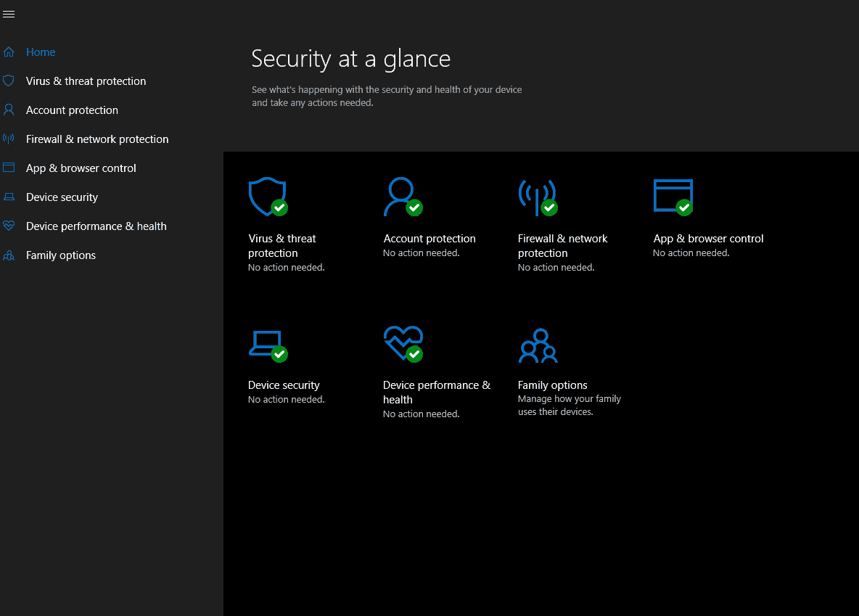
Task: Open the large Account protection person icon
Action: pyautogui.click(x=403, y=196)
